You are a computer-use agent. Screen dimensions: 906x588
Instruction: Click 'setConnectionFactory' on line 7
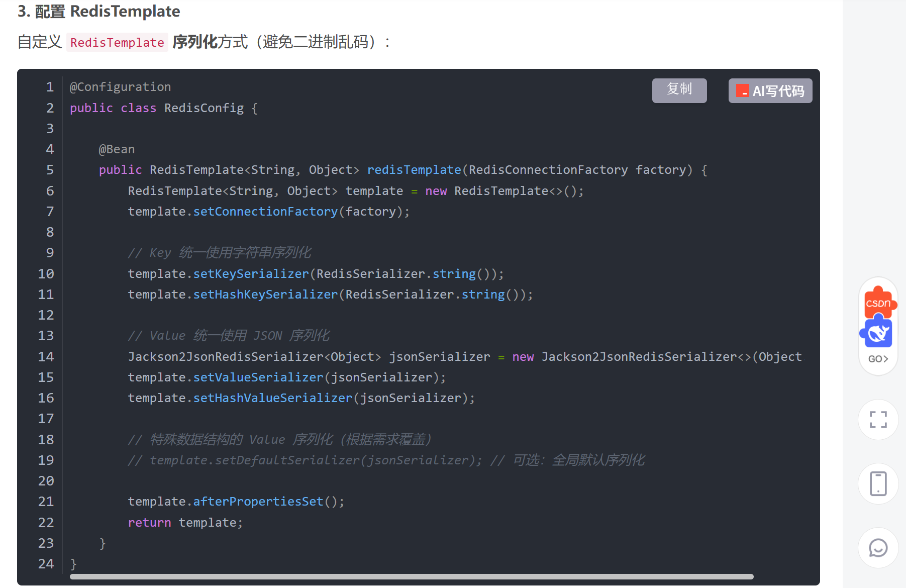pyautogui.click(x=265, y=212)
